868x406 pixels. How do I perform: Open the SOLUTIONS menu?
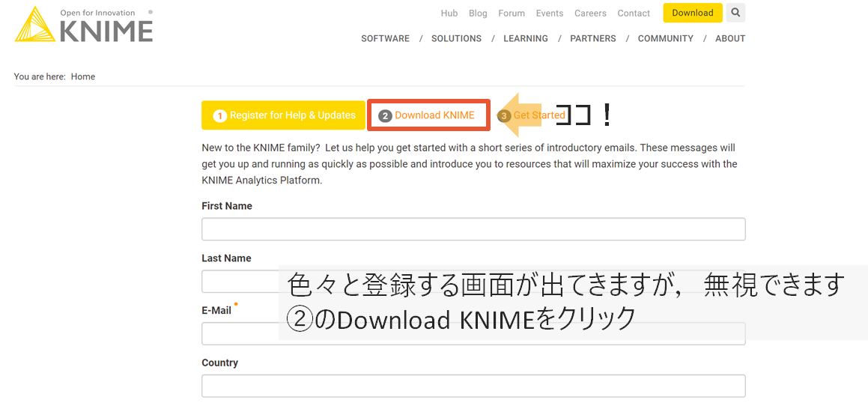coord(456,39)
